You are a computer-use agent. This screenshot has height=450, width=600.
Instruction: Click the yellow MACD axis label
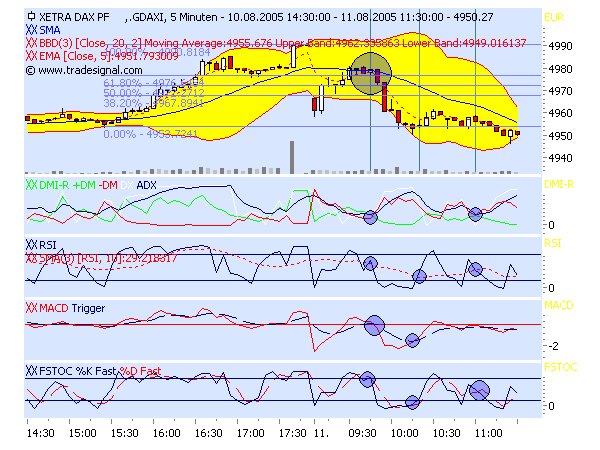point(559,305)
